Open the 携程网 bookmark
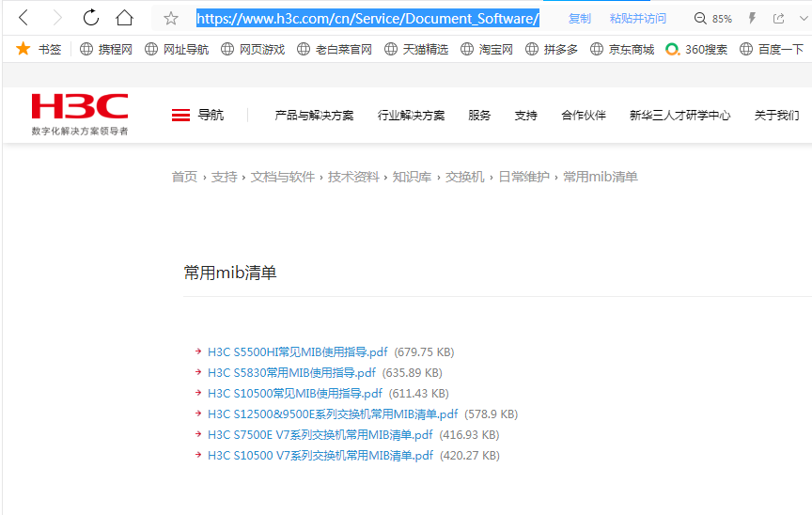This screenshot has height=515, width=812. [106, 49]
